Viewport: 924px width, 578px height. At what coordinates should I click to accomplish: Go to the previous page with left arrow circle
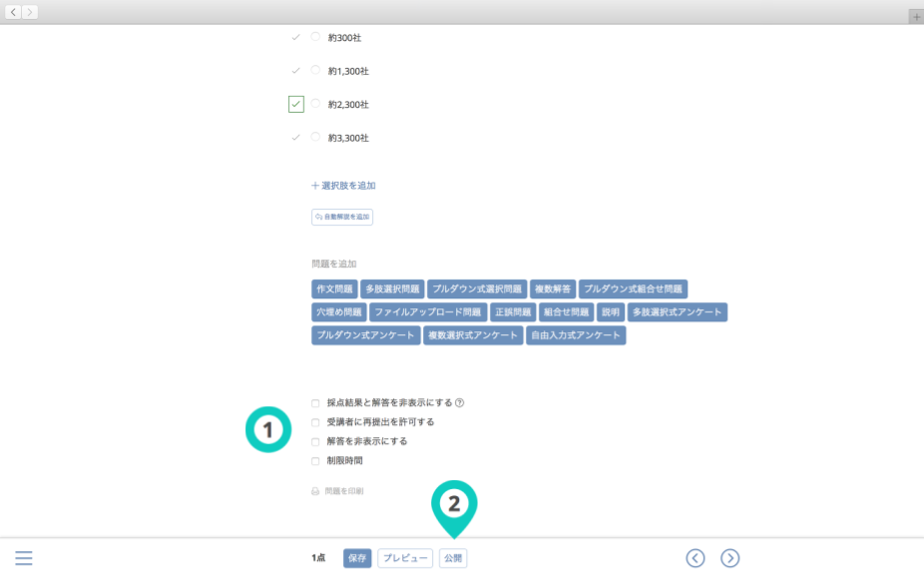[x=695, y=558]
